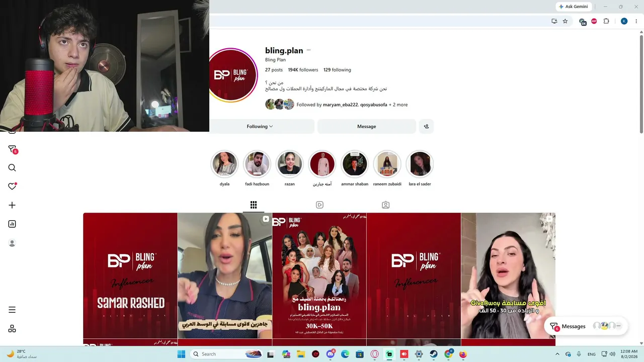The image size is (644, 362).
Task: Open Discord from the taskbar
Action: 331,354
